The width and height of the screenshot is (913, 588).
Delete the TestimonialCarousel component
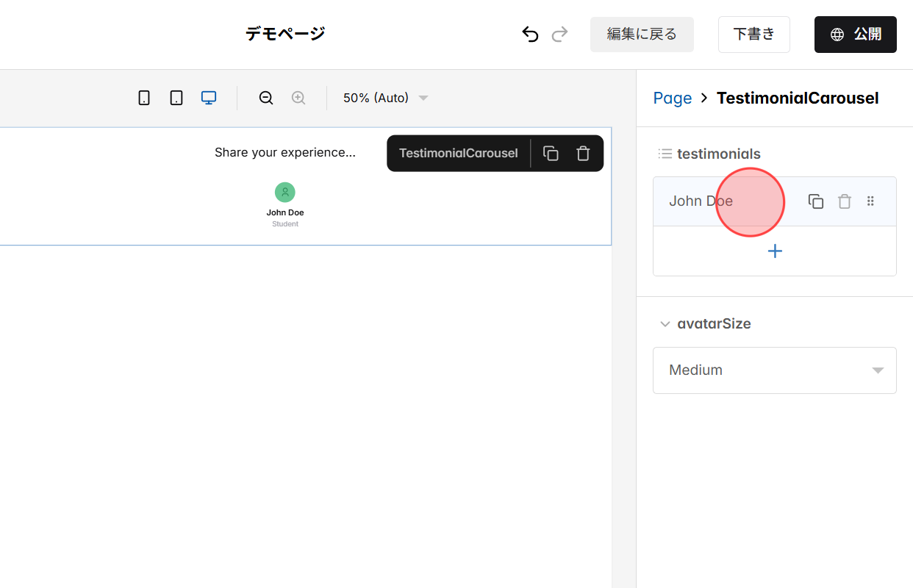pos(583,153)
